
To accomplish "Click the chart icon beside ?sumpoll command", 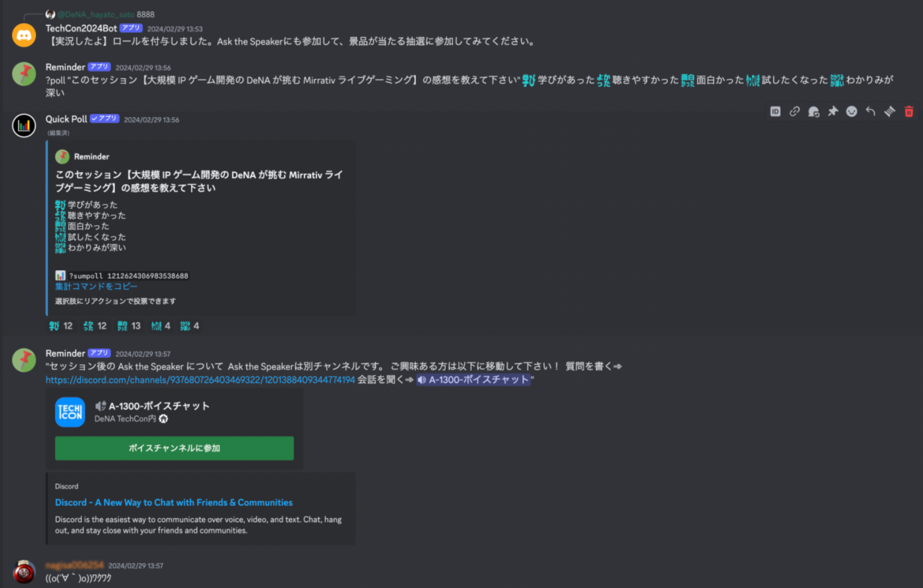I will click(60, 275).
